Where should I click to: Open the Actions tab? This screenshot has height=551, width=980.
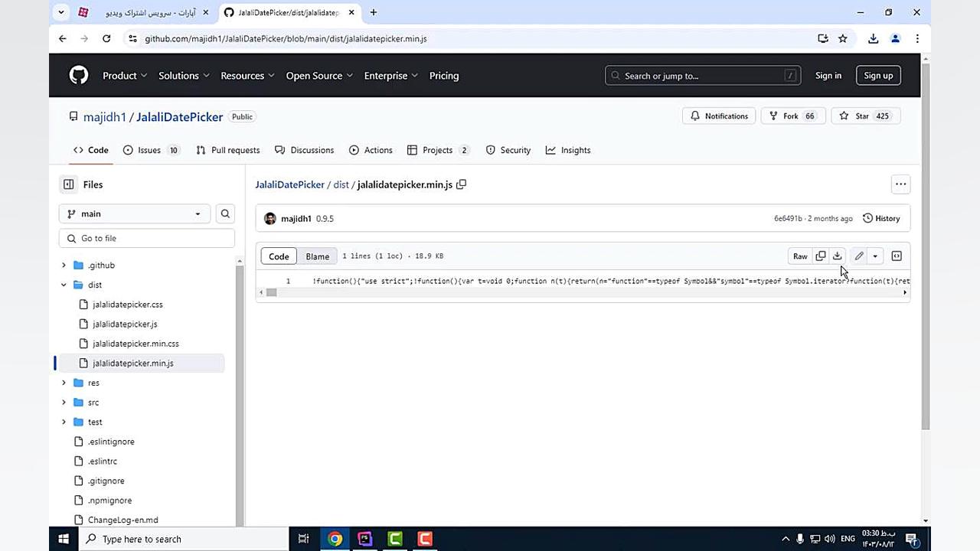click(x=371, y=150)
